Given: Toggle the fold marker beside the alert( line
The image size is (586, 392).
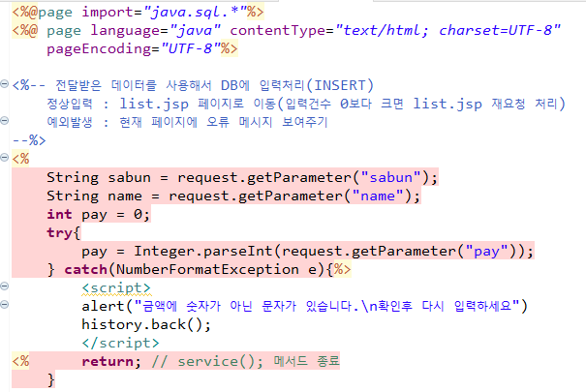Looking at the screenshot, I should point(4,305).
